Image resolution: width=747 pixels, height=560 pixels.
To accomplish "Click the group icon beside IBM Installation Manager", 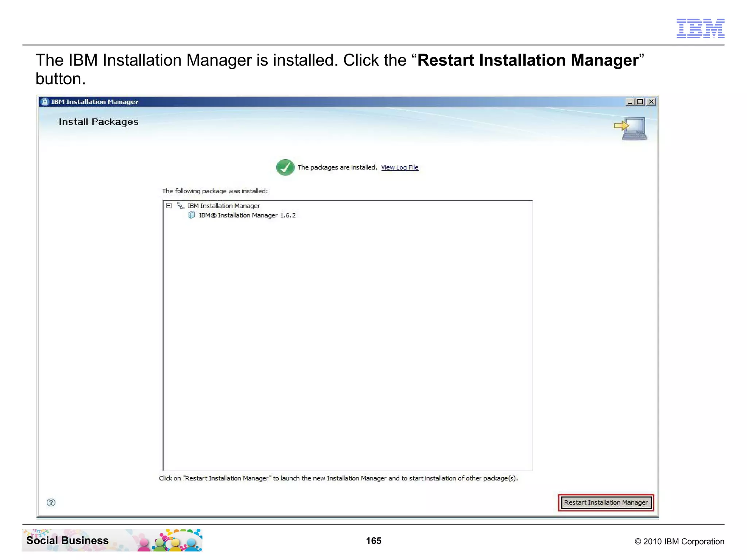I will [181, 206].
